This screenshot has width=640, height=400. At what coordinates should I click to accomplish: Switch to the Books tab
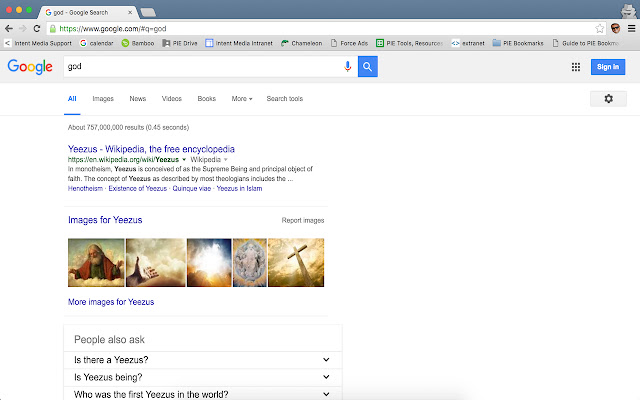pyautogui.click(x=207, y=99)
